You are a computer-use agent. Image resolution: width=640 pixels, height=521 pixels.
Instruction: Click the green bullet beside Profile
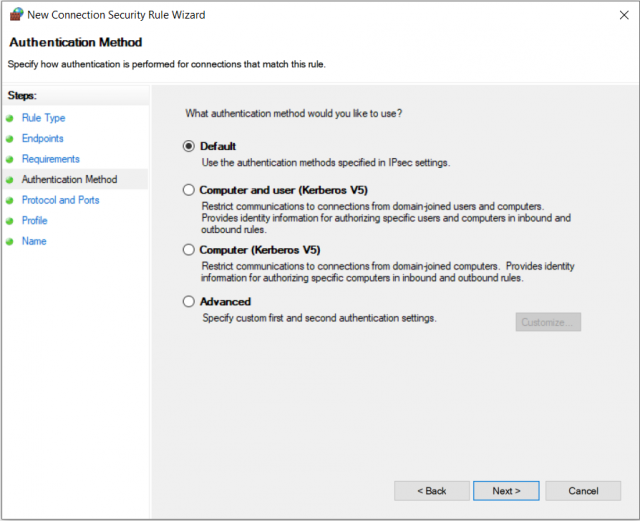(x=10, y=221)
